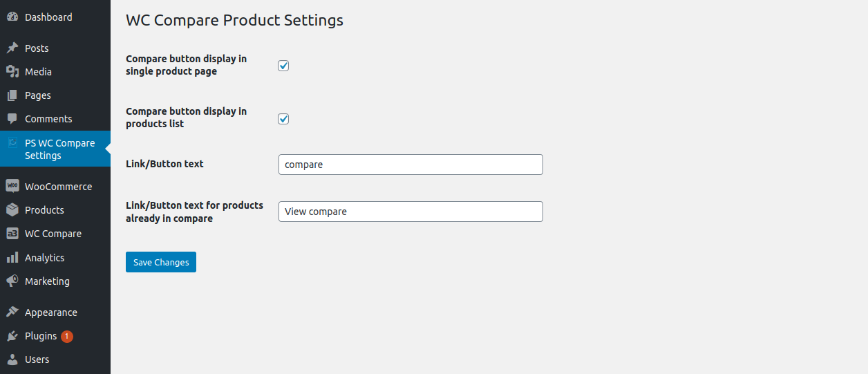This screenshot has height=374, width=868.
Task: Open the Appearance menu
Action: tap(50, 312)
